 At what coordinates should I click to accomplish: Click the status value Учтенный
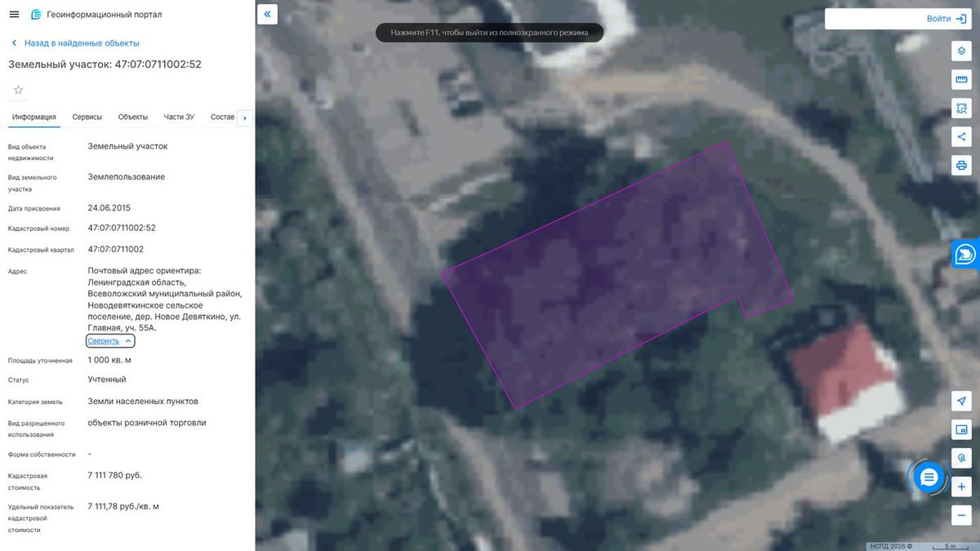point(107,380)
